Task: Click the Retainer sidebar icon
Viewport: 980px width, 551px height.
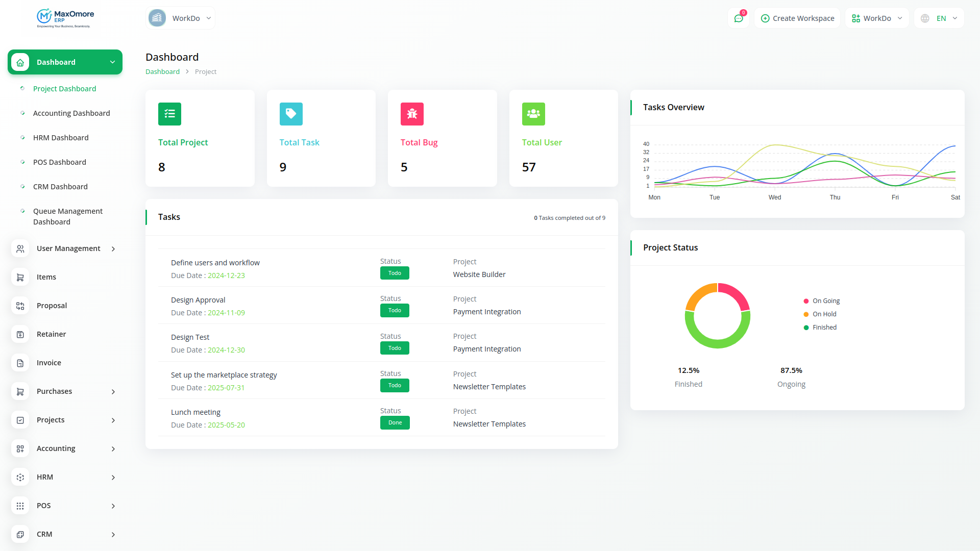Action: pos(20,334)
